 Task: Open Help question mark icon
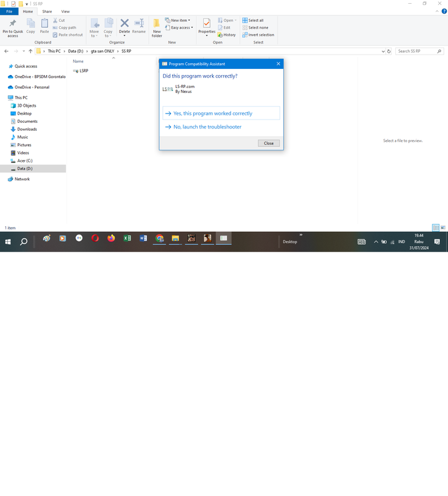point(444,11)
